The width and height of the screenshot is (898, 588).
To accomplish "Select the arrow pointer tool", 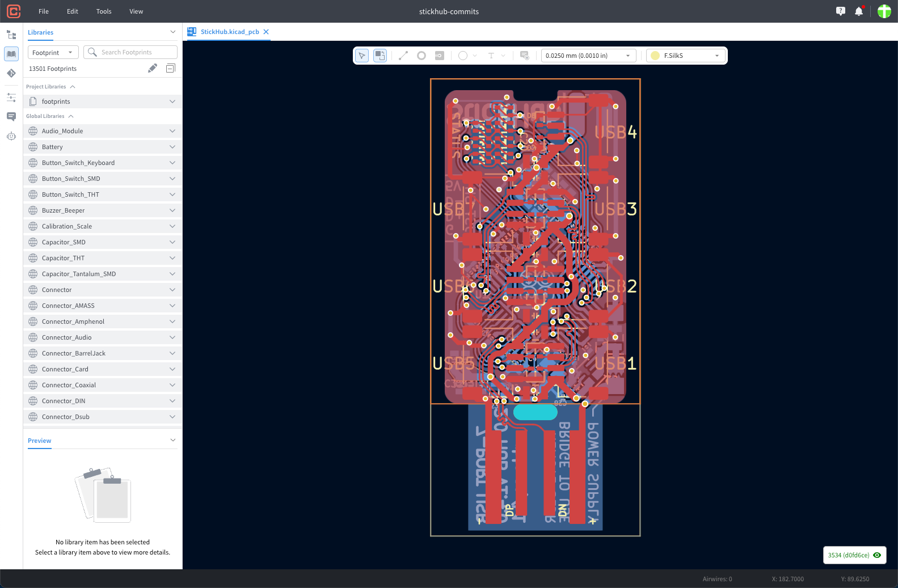I will [362, 56].
